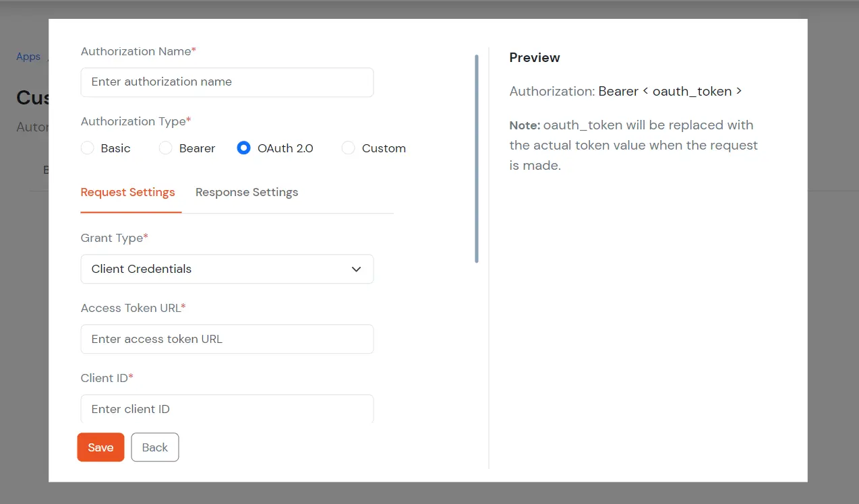Click the dialog scrollbar thumb
859x504 pixels.
476,155
